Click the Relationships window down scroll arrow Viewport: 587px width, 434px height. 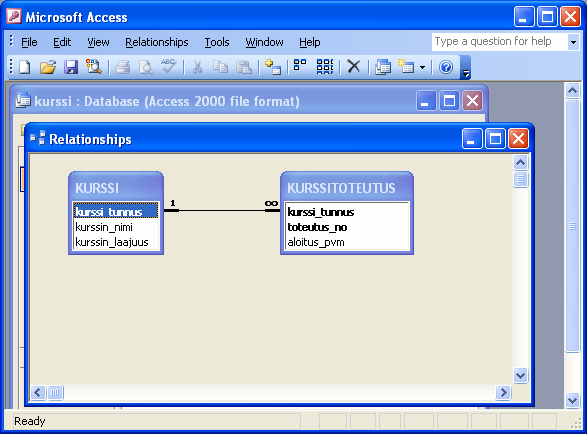point(520,375)
